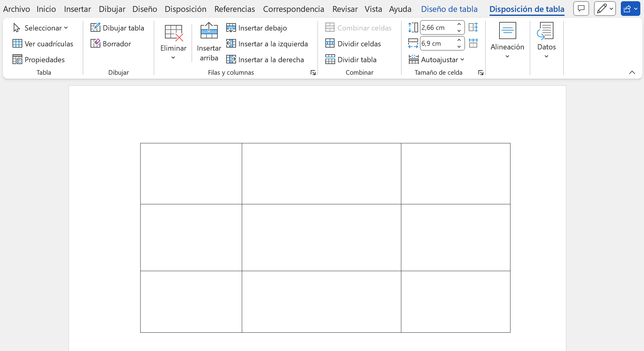Increase row height with up stepper

pyautogui.click(x=459, y=24)
